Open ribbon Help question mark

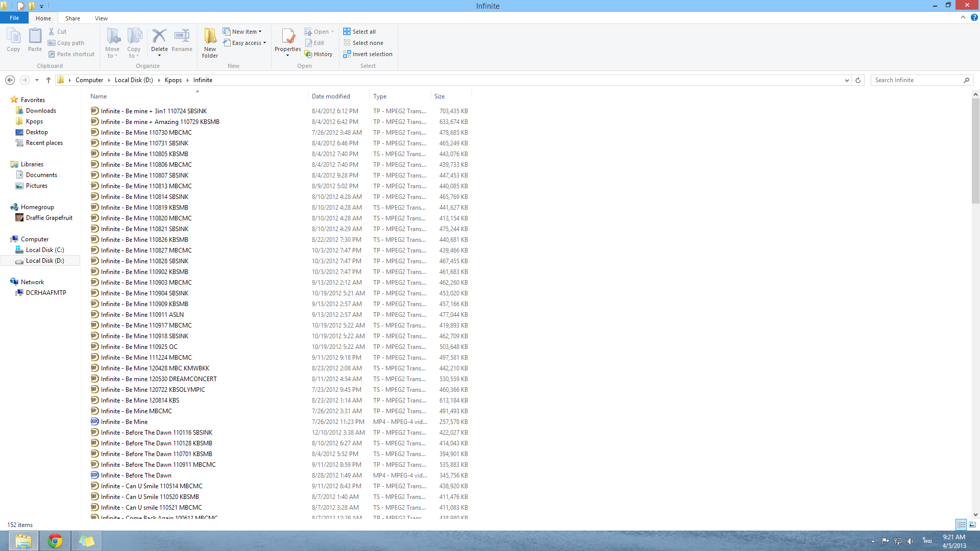pyautogui.click(x=974, y=17)
